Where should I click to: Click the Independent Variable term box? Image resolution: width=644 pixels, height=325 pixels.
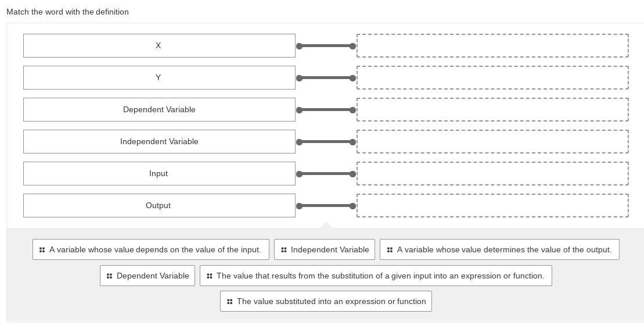159,142
